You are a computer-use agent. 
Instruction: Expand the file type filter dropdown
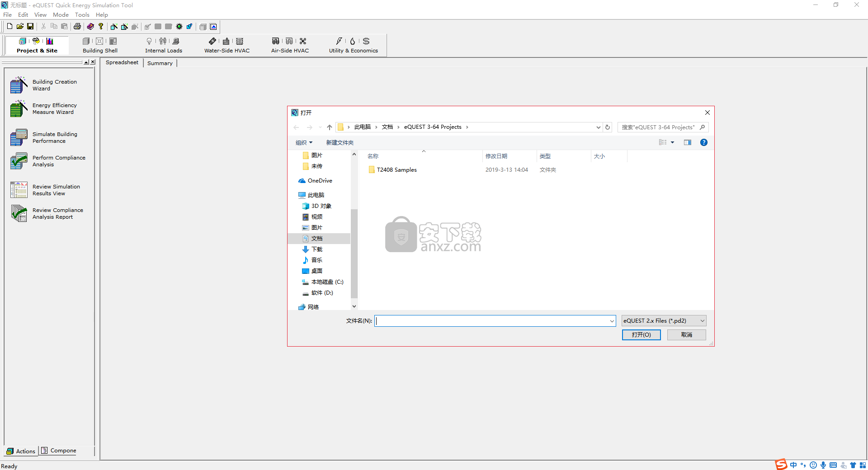(703, 321)
